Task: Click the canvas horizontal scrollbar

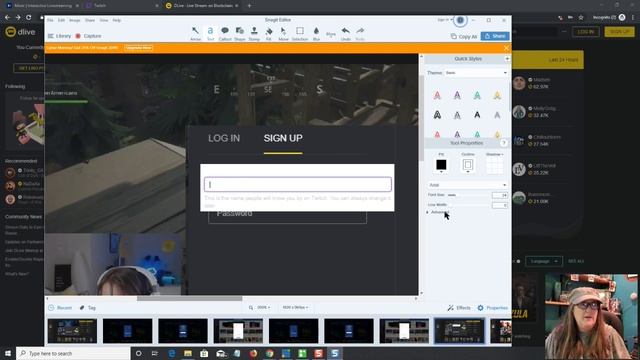Action: (189, 298)
